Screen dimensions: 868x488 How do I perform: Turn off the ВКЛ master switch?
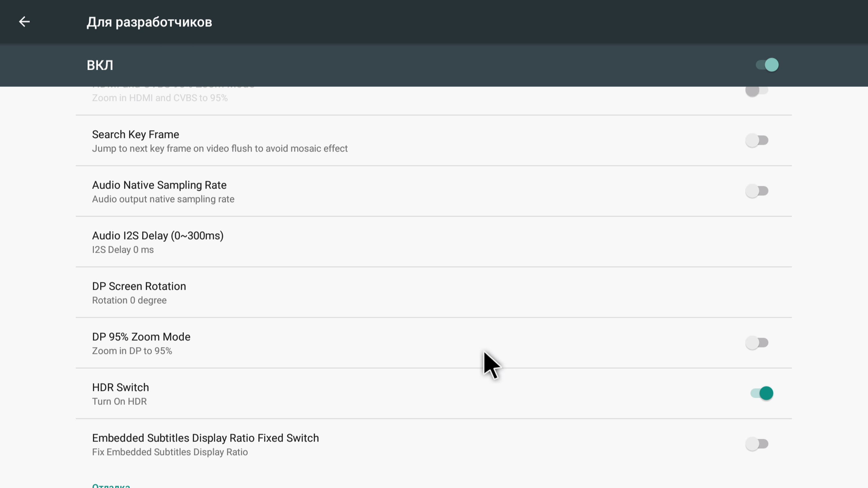767,65
